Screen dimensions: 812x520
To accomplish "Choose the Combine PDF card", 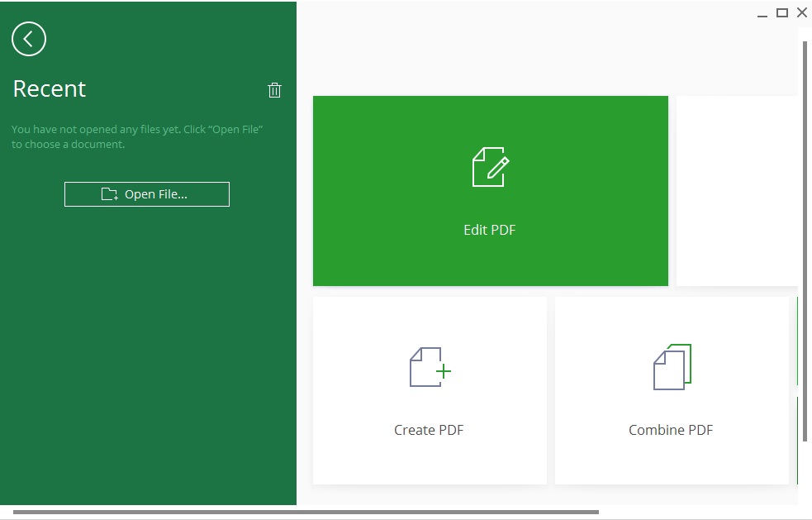I will (671, 390).
